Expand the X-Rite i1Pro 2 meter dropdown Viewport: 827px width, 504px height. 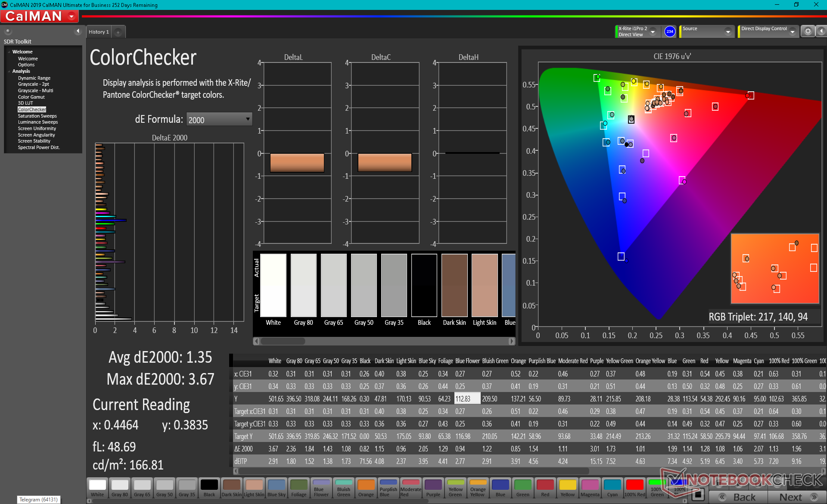[653, 31]
